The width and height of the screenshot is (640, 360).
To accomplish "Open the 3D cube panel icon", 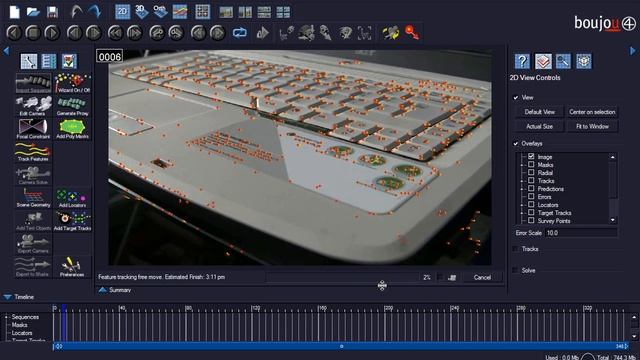I will coord(584,61).
